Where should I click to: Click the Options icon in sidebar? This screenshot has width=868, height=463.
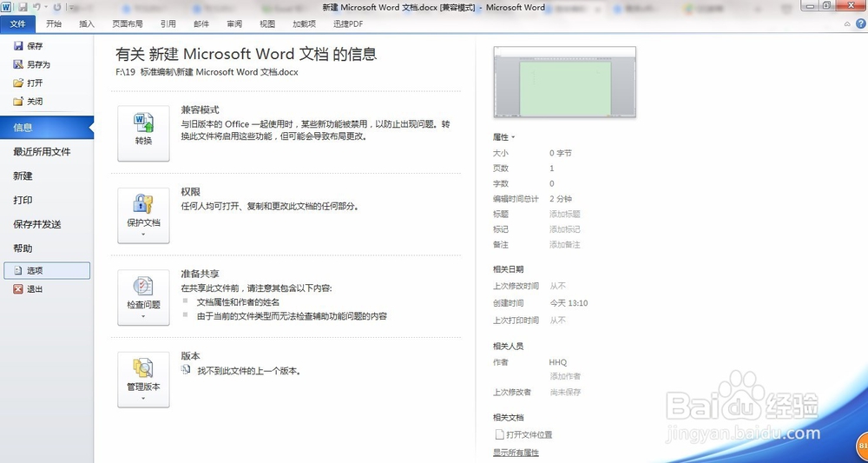pos(18,271)
